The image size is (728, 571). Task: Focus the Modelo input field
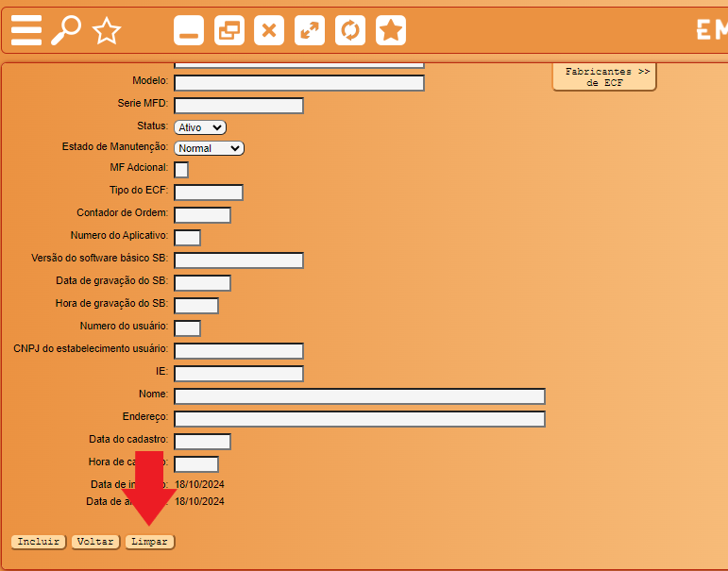(299, 83)
